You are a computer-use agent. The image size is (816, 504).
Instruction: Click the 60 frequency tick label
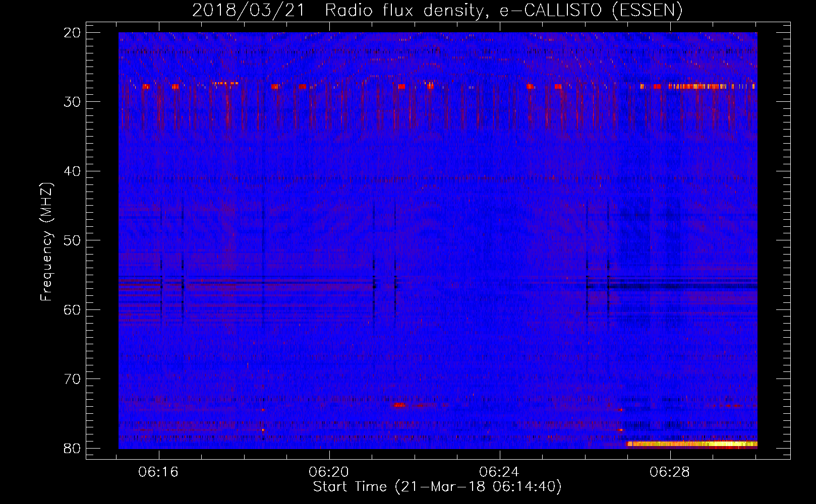pyautogui.click(x=73, y=309)
